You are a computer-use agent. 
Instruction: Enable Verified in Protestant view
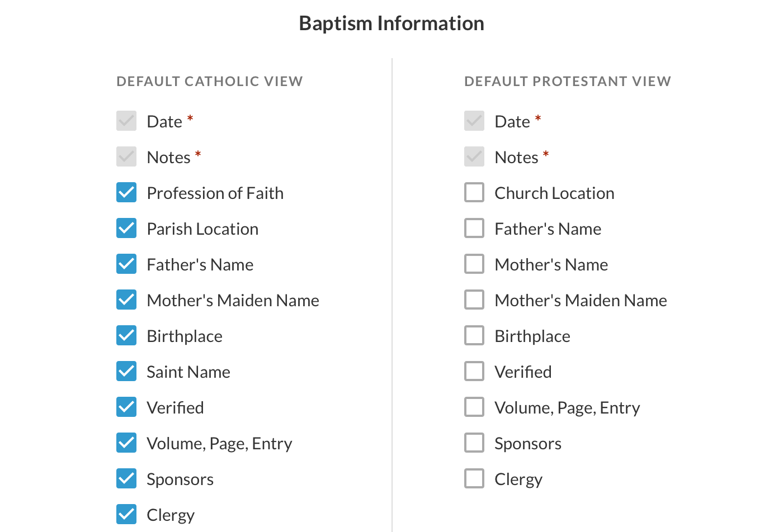click(x=474, y=371)
